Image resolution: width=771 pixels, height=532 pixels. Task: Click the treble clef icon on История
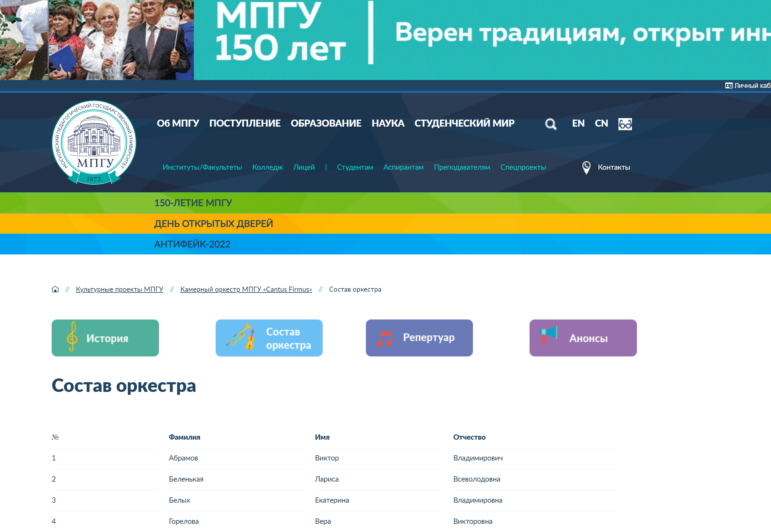pos(72,336)
